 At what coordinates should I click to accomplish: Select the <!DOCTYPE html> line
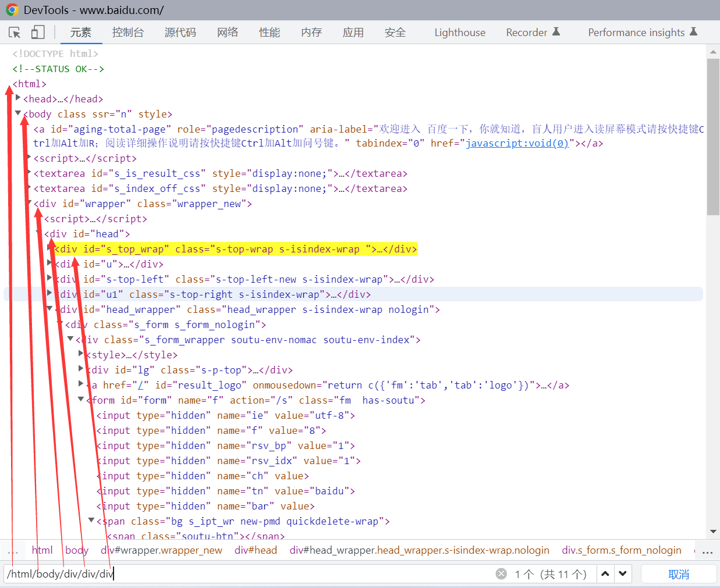click(x=55, y=54)
